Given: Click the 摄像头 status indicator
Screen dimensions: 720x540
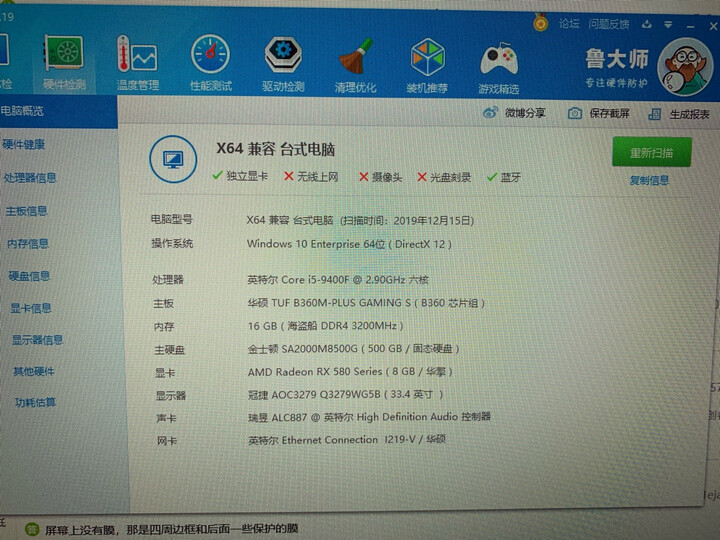Looking at the screenshot, I should point(380,177).
